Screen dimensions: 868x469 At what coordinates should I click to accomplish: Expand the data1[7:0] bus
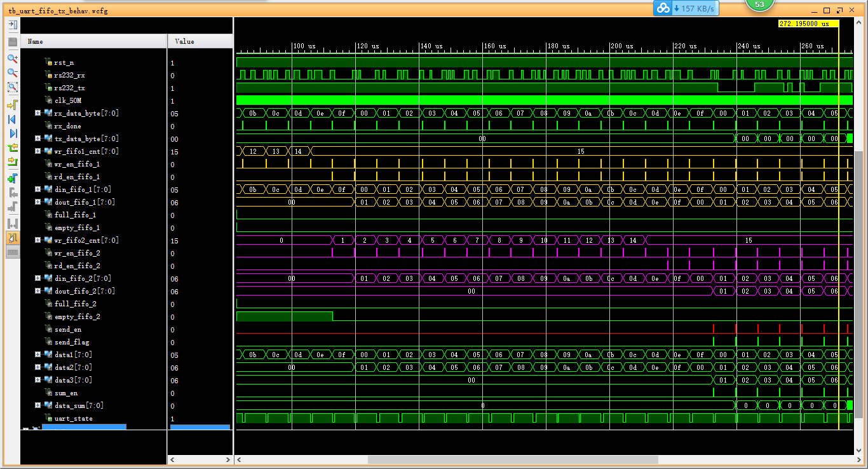point(37,355)
